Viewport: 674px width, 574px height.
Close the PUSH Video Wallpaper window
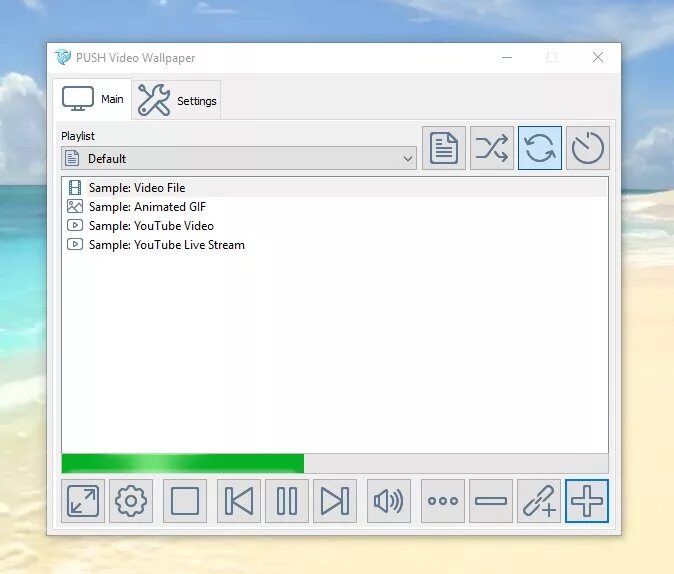coord(597,57)
